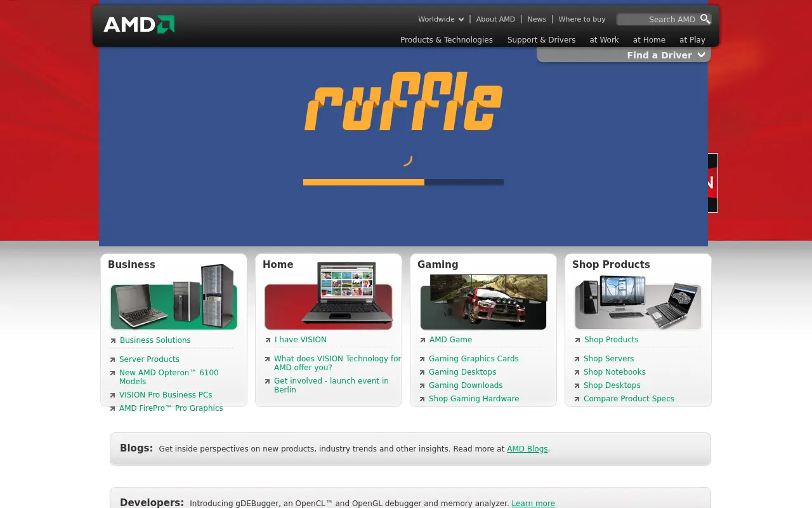Viewport: 812px width, 508px height.
Task: Click the Shop Products text link
Action: click(611, 340)
